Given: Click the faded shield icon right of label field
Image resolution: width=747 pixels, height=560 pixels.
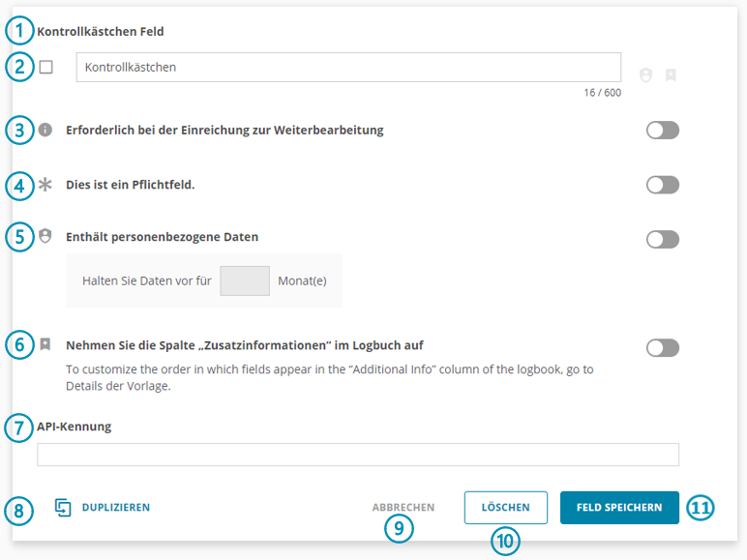Looking at the screenshot, I should tap(645, 74).
